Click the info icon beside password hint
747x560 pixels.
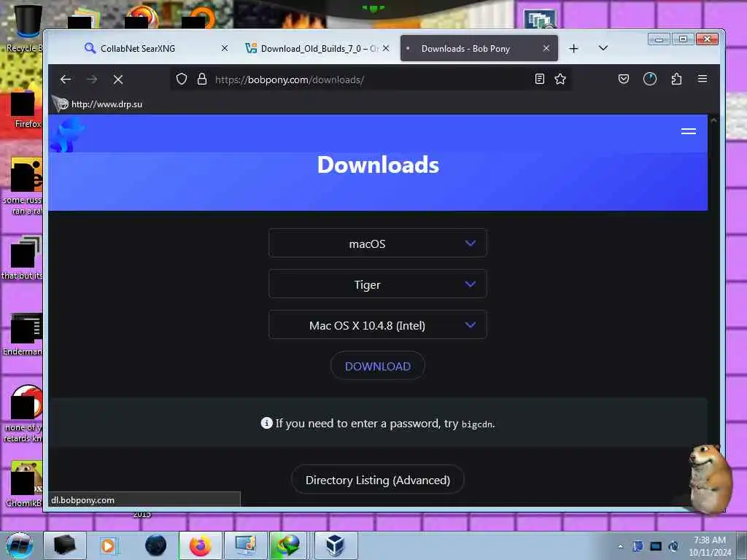click(267, 424)
